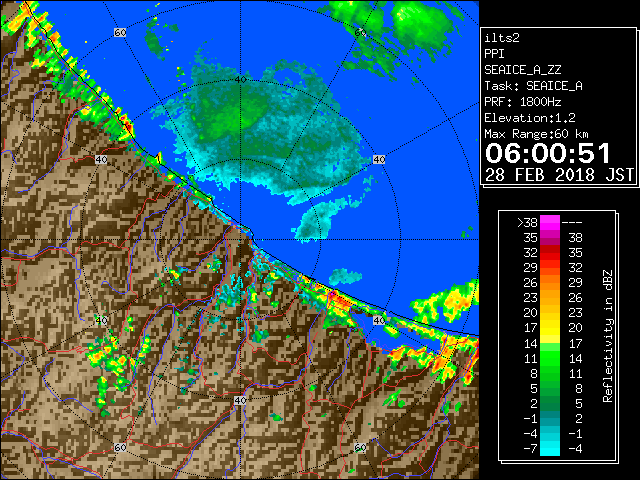The height and width of the screenshot is (480, 640).
Task: Pick the dark green 2–5 dBZ swatch
Action: click(x=550, y=403)
